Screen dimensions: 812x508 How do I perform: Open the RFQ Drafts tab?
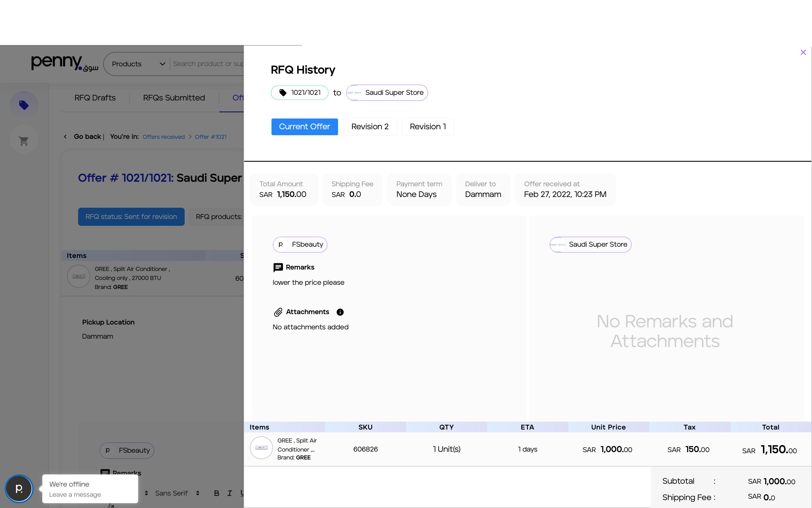(95, 98)
